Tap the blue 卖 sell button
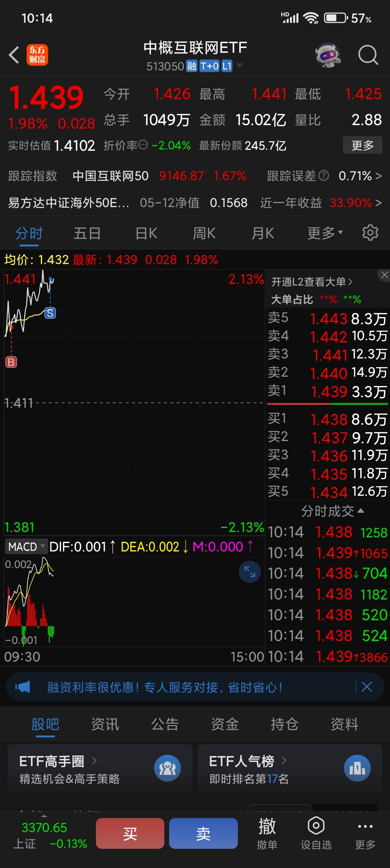Screen dimensions: 390x868 tap(203, 833)
